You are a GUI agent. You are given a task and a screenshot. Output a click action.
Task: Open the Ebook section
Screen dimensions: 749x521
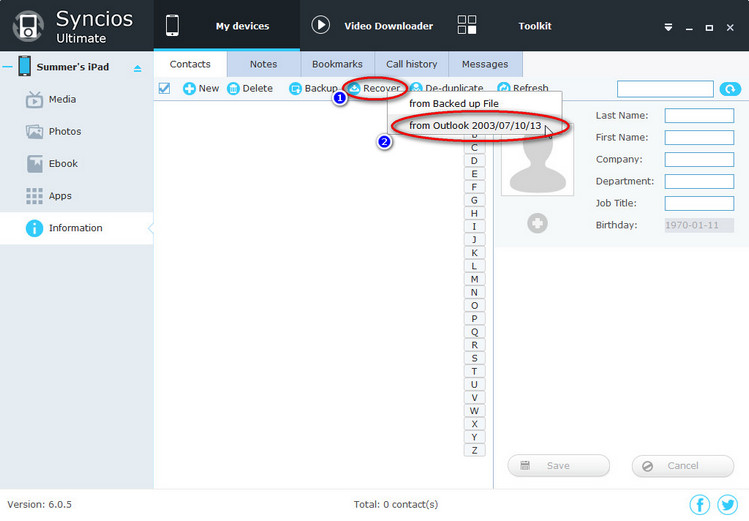[x=63, y=163]
